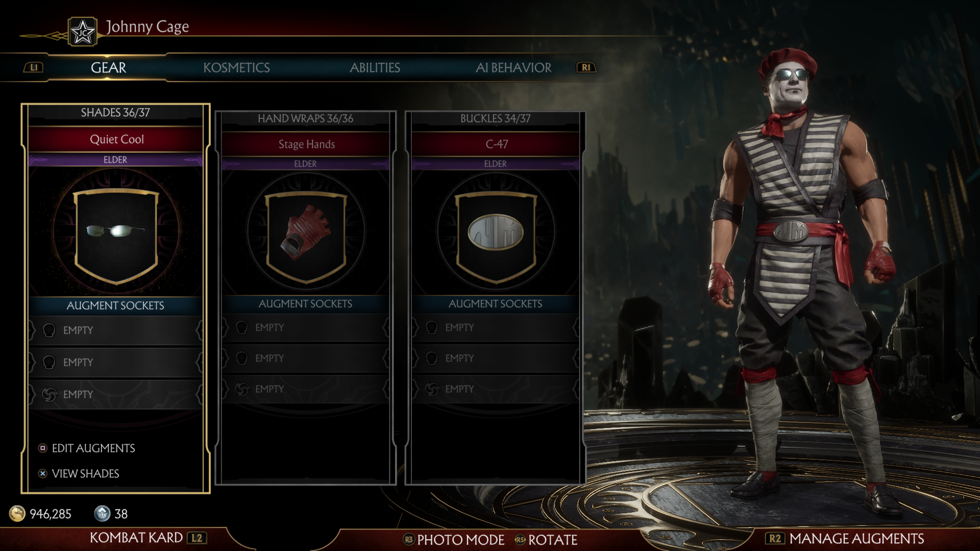Click the Johnny Cage star emblem icon

(x=83, y=32)
